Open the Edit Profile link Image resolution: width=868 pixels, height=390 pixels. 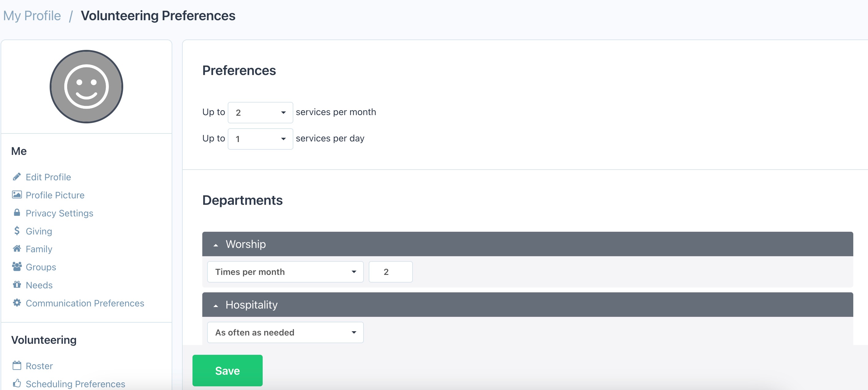coord(48,177)
